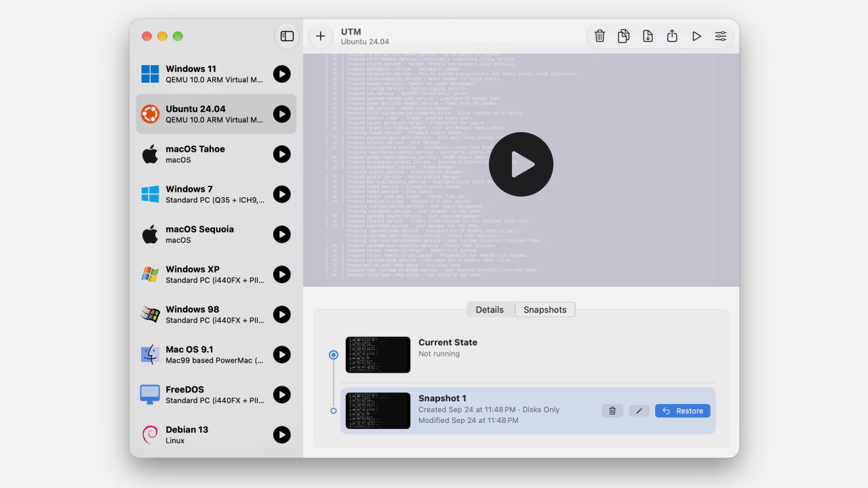Switch to the Details tab
The height and width of the screenshot is (488, 868).
[x=490, y=310]
